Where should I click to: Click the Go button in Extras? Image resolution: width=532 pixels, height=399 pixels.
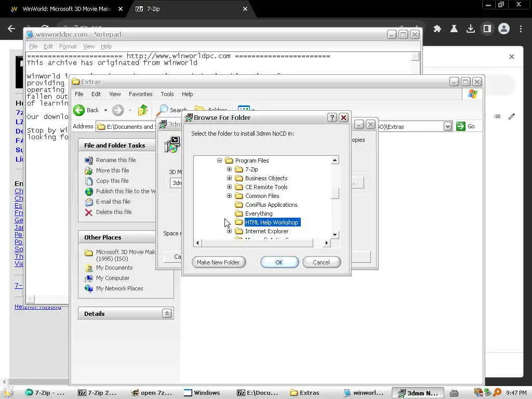465,126
